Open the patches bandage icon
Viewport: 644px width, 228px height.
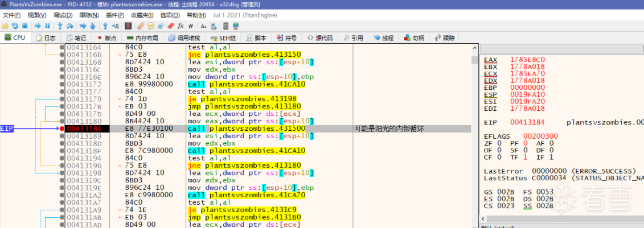point(141,26)
